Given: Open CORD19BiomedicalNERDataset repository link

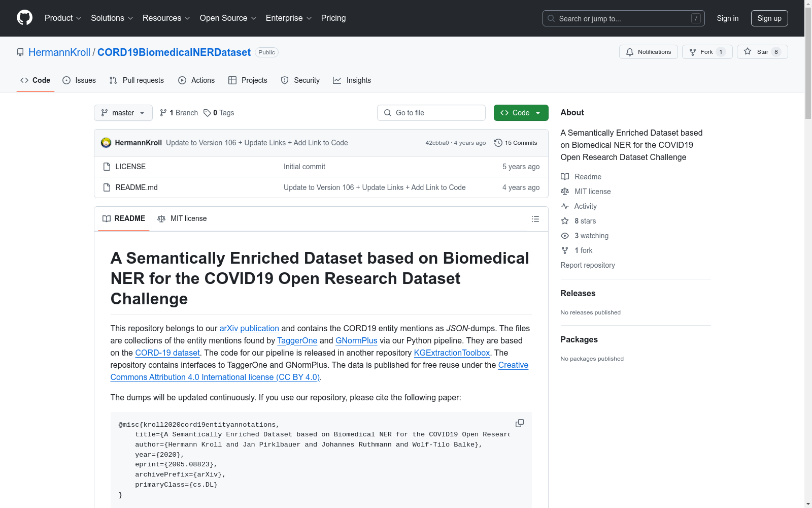Looking at the screenshot, I should click(174, 52).
